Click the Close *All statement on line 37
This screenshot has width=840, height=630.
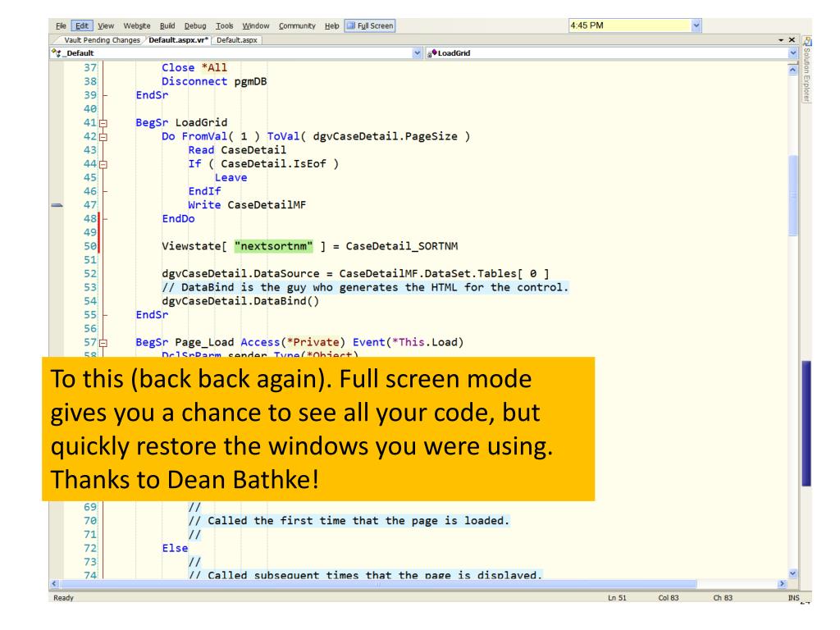pyautogui.click(x=194, y=68)
